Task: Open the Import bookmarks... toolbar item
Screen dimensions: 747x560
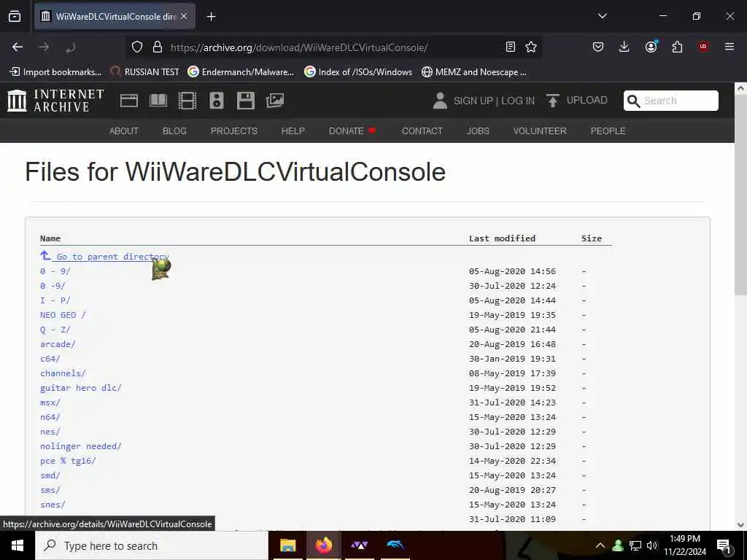Action: click(55, 72)
